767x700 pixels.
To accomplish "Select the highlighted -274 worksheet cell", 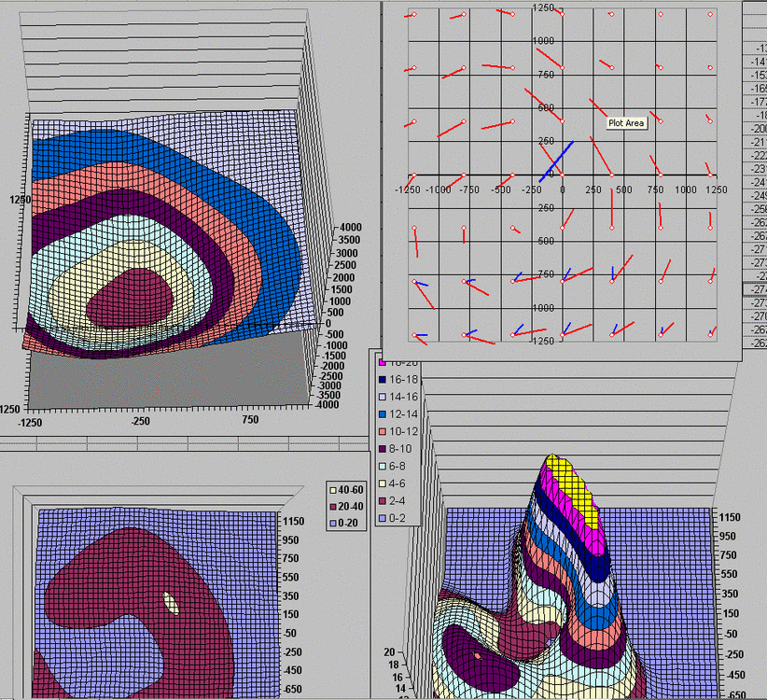I will [x=758, y=290].
